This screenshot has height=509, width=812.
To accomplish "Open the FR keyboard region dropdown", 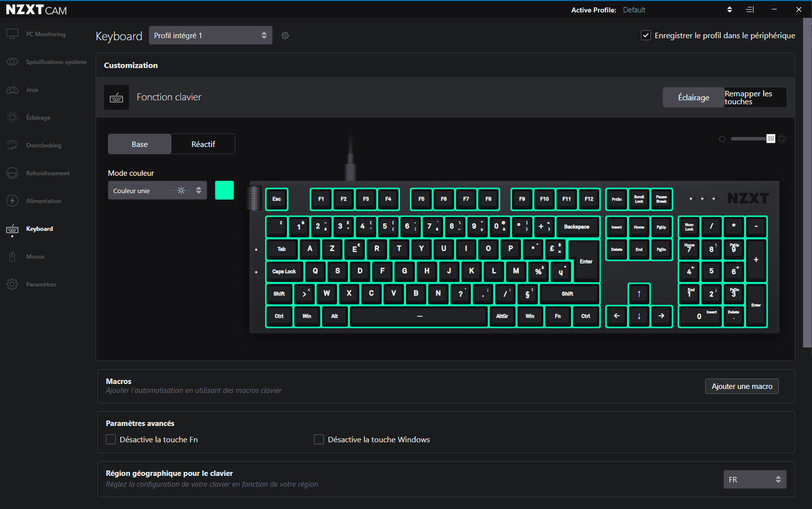I will tap(754, 479).
